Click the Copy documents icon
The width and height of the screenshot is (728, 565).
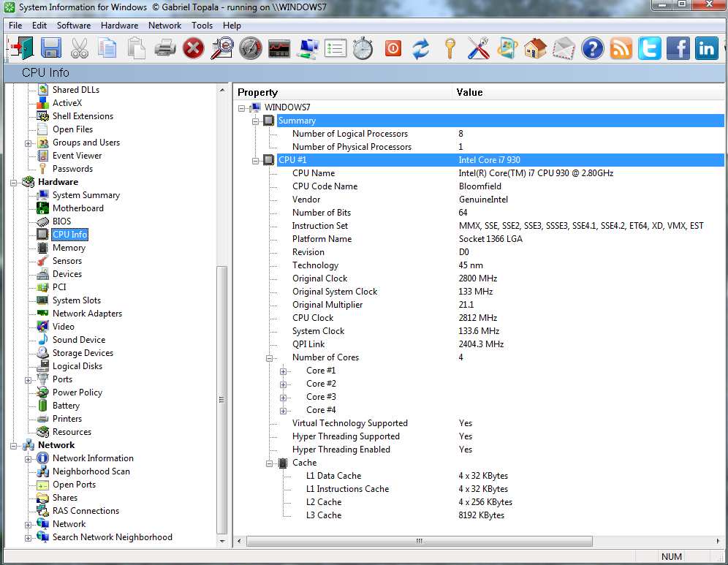[107, 48]
